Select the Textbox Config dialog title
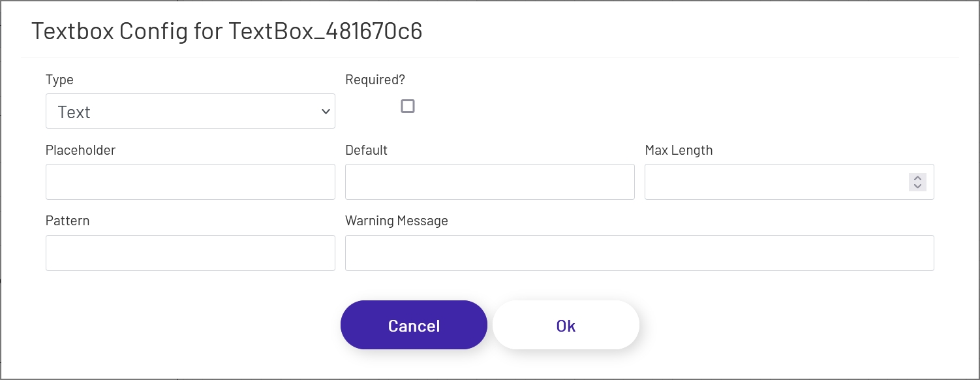Viewport: 980px width, 380px height. [x=228, y=31]
